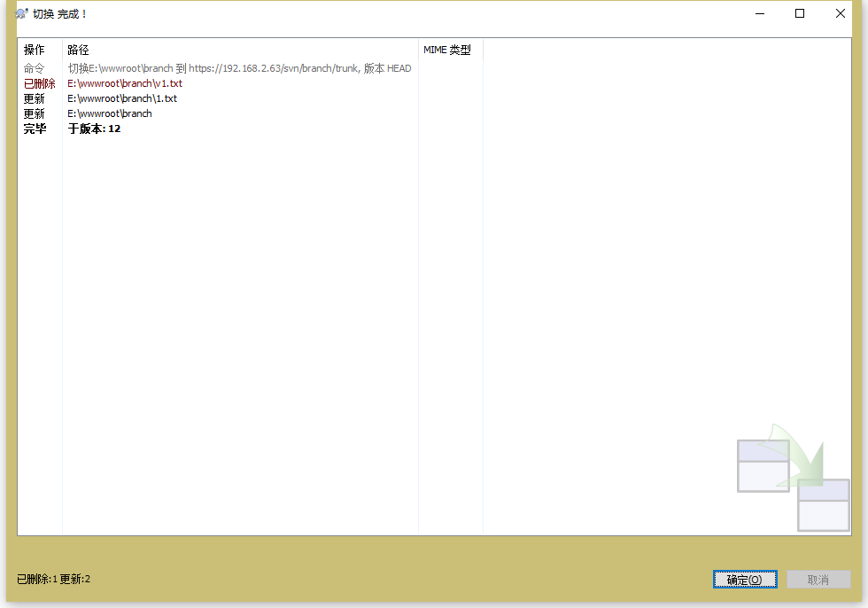Close the 切换 完成 dialog window
This screenshot has width=868, height=608.
pos(841,13)
